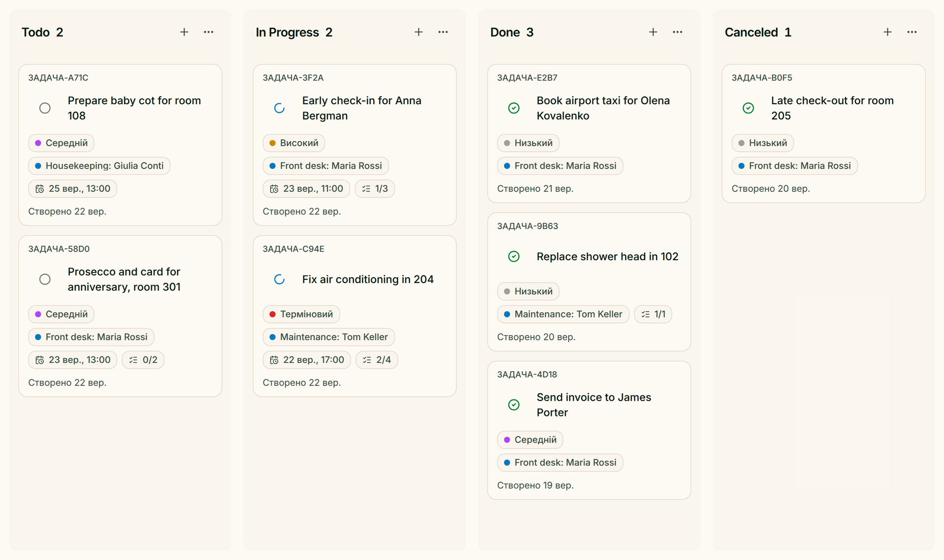Open the Терміновий priority tag on air conditioning
The height and width of the screenshot is (560, 944).
(301, 314)
